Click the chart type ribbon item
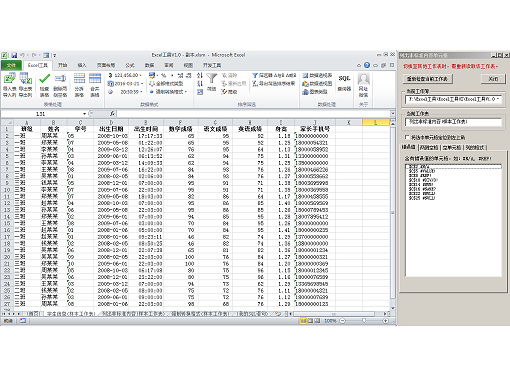Screen dimensions: 510x390 315,92
